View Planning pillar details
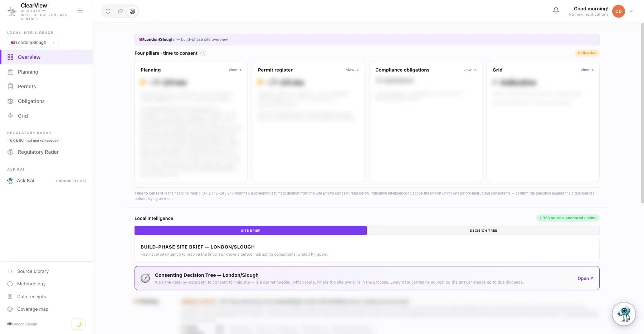The width and height of the screenshot is (644, 334). (235, 70)
